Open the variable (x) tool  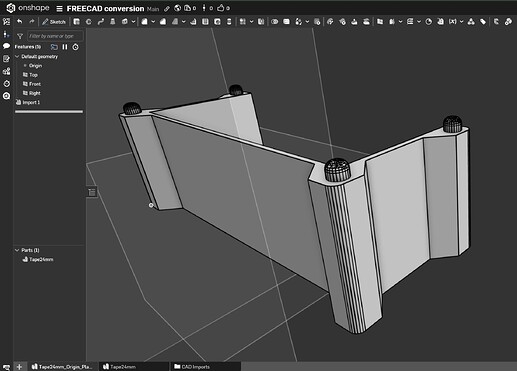[x=452, y=22]
